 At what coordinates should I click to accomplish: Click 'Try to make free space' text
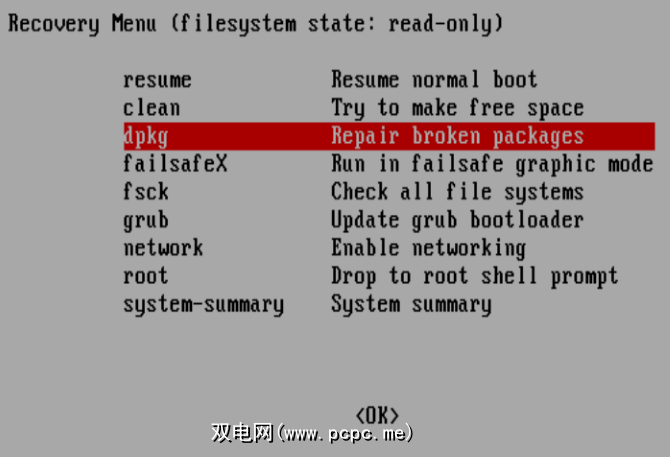(x=458, y=108)
